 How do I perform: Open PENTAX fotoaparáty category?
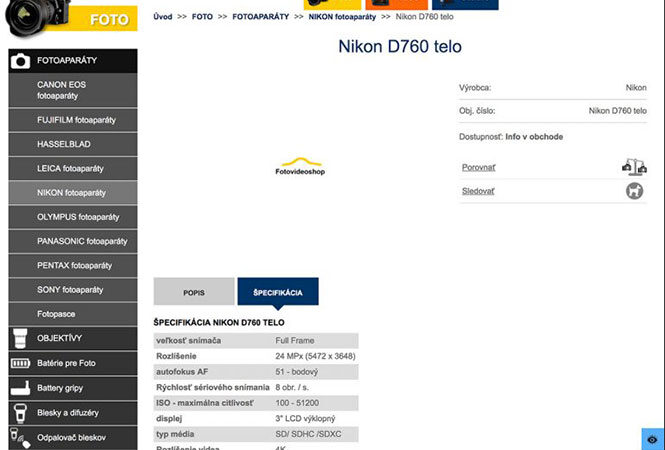pos(73,266)
